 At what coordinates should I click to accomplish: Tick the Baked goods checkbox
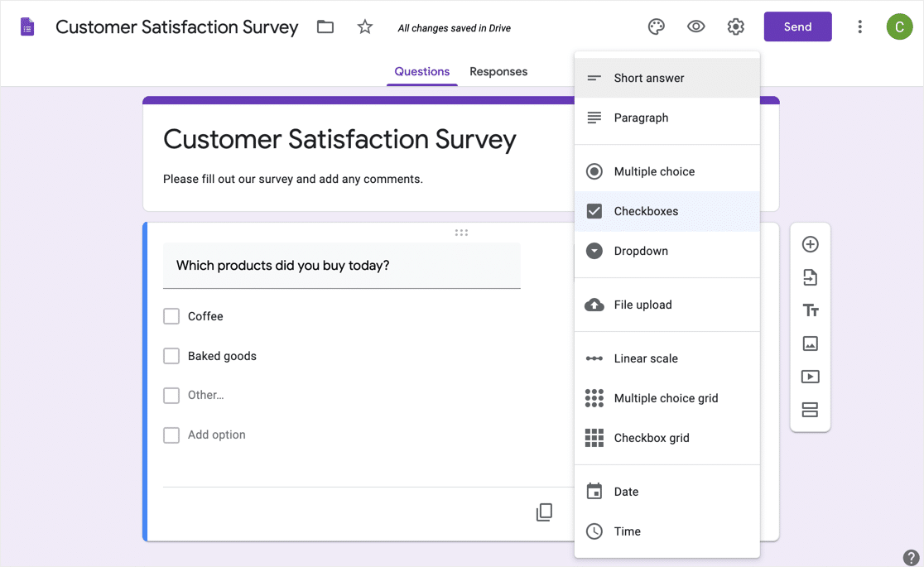coord(171,356)
